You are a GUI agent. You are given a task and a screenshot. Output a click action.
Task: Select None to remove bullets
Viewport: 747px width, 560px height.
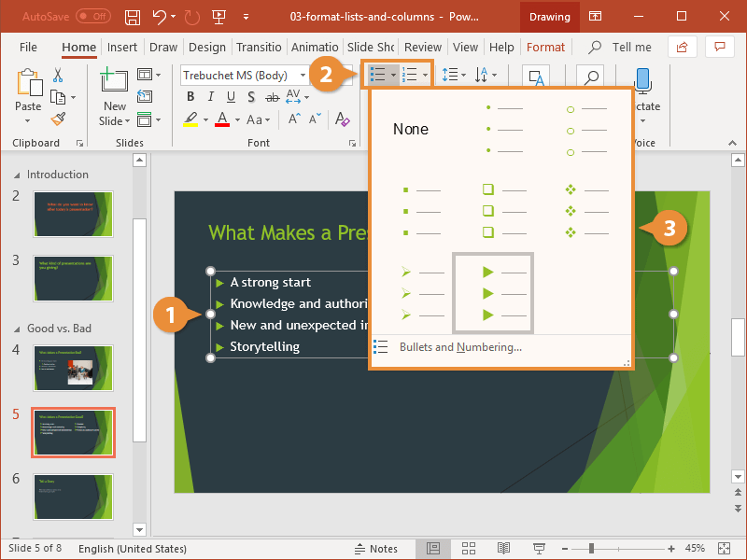click(x=411, y=129)
